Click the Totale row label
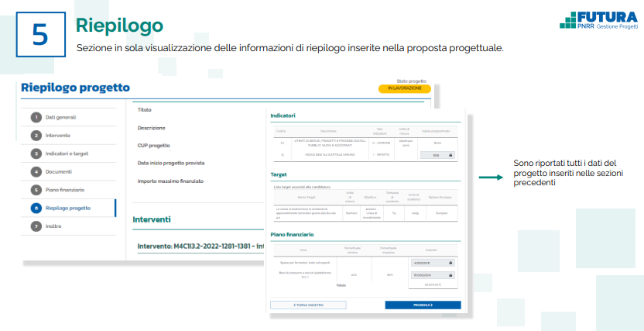Screen dimensions: 644x331 (x=341, y=284)
